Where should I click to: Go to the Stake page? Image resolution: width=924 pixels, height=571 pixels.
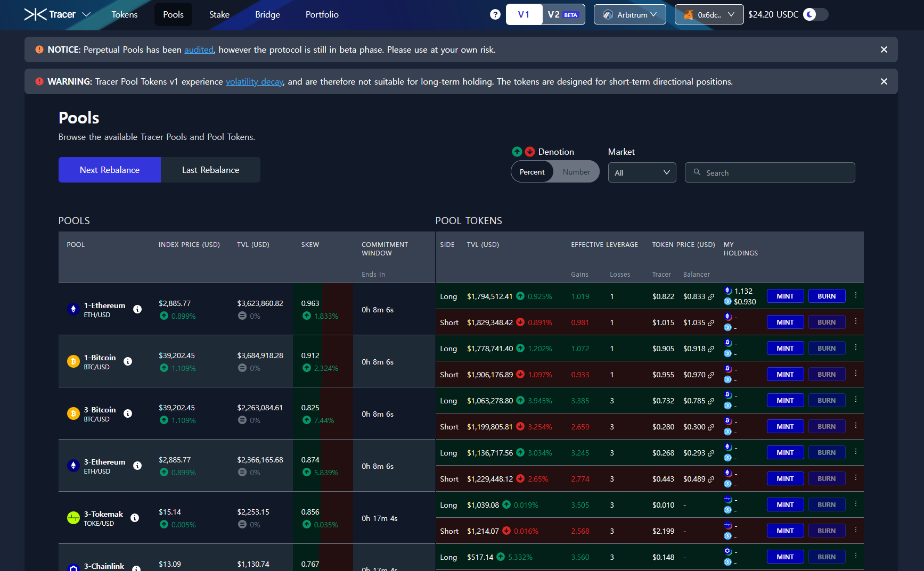(x=219, y=14)
